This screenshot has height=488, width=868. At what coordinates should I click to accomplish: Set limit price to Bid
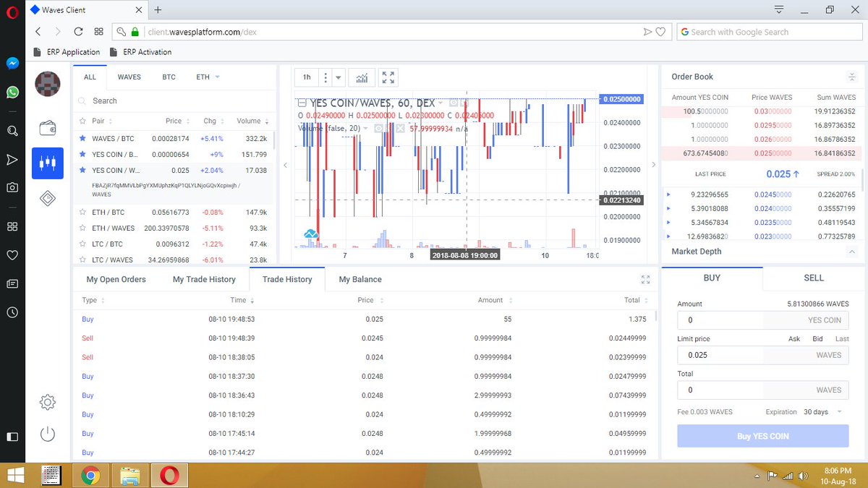(x=817, y=338)
